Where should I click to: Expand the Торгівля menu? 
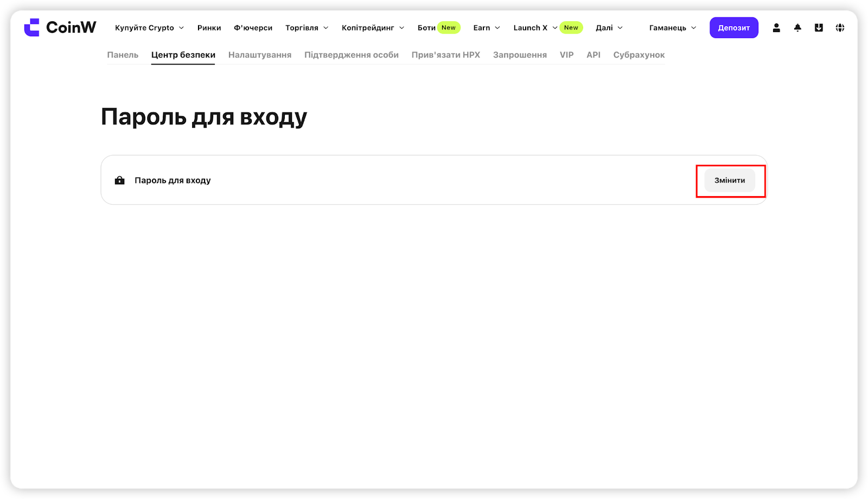pyautogui.click(x=307, y=28)
